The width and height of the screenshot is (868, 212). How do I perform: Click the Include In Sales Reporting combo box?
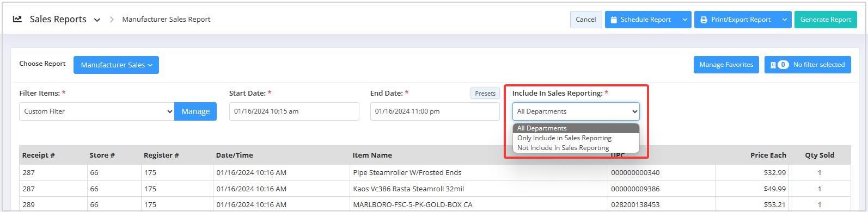pos(576,111)
